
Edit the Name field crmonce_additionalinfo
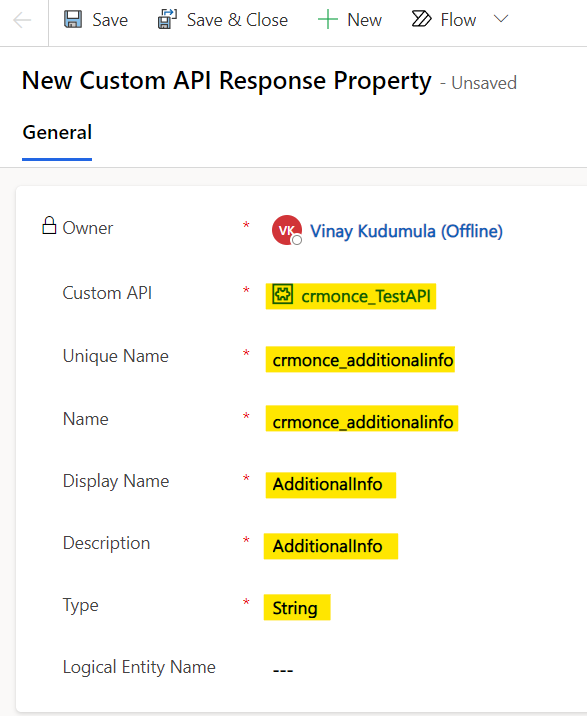coord(362,419)
